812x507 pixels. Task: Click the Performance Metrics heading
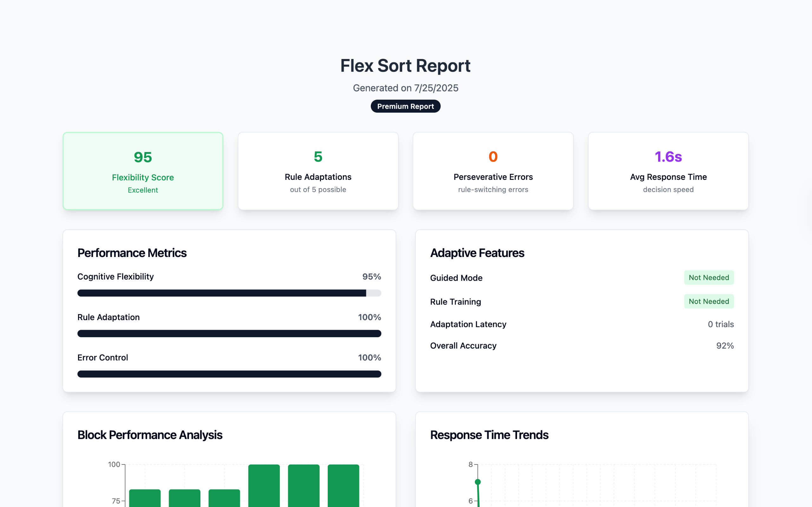[132, 253]
